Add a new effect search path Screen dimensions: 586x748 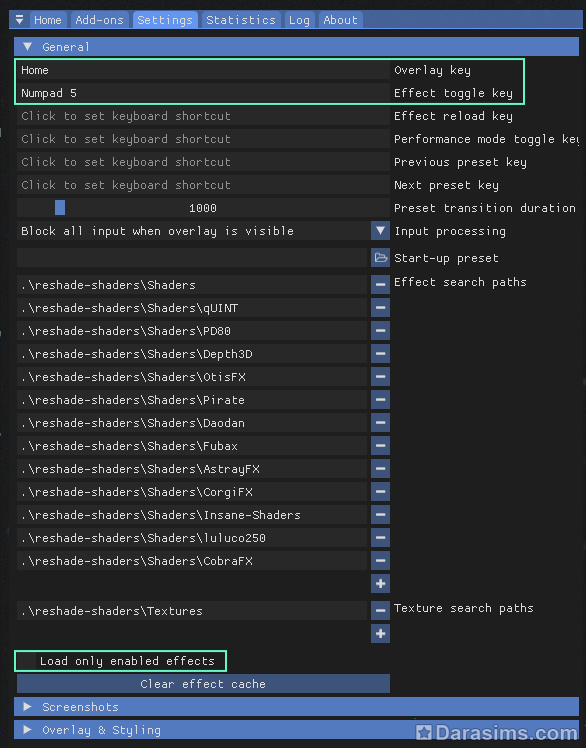(380, 583)
